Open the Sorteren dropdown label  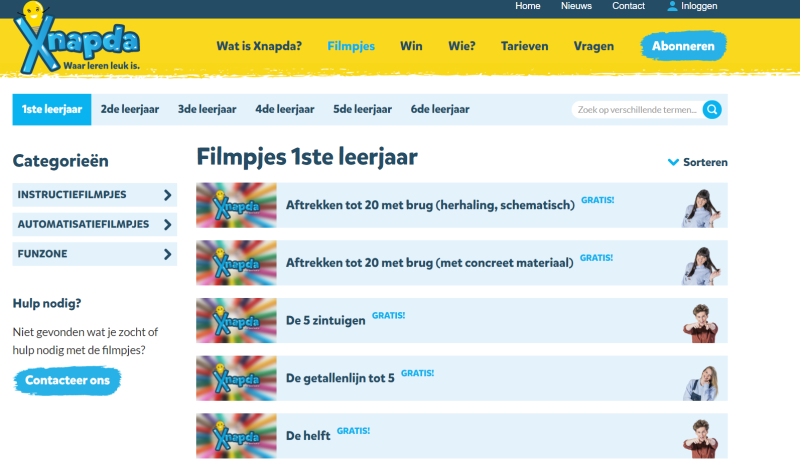[705, 162]
